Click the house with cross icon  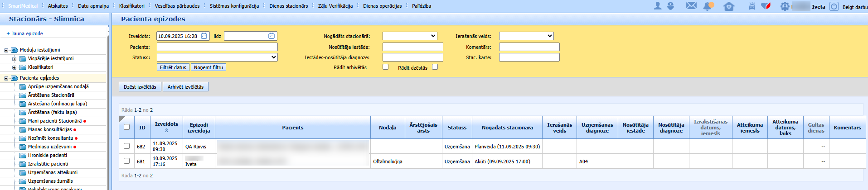coord(729,6)
